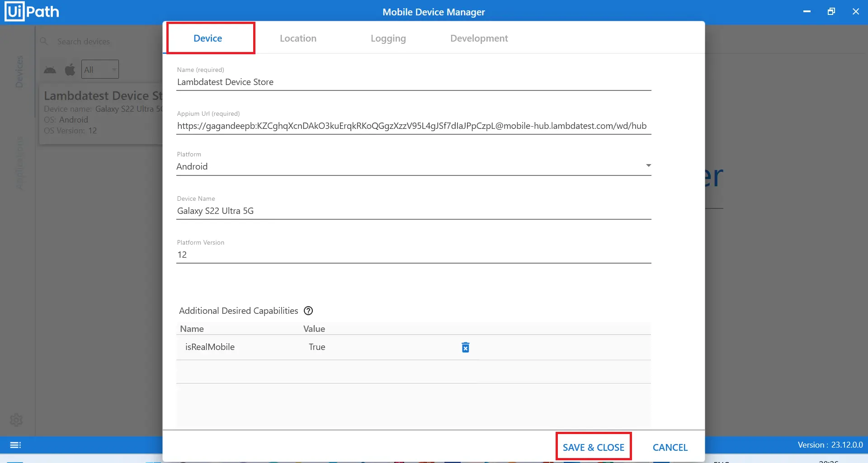Open the settings gear in the sidebar
868x463 pixels.
pyautogui.click(x=16, y=420)
